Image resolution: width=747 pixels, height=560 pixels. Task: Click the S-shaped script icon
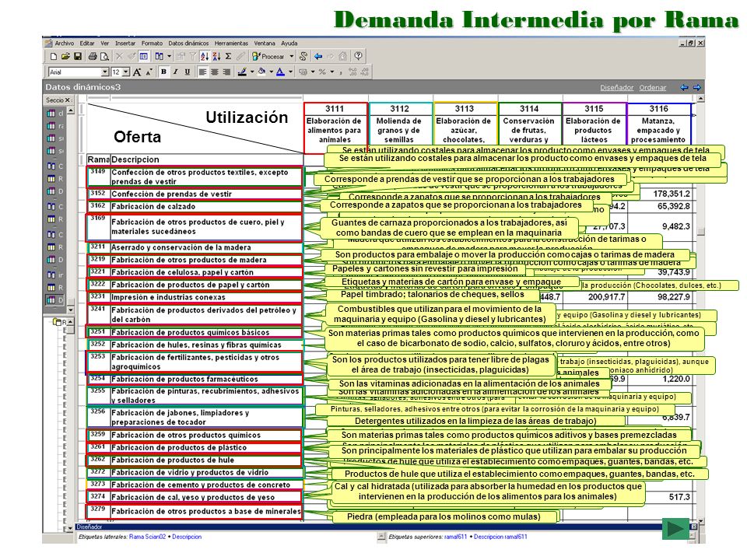pos(303,56)
